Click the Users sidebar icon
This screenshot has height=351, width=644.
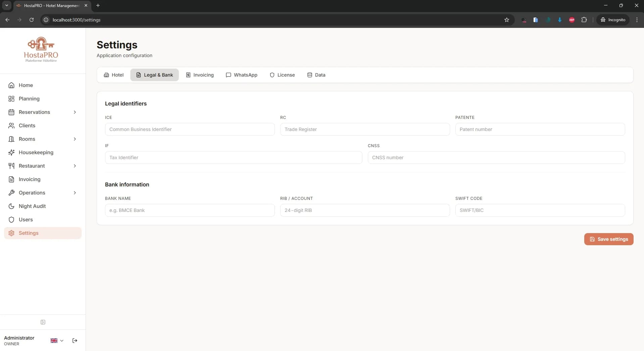point(11,219)
